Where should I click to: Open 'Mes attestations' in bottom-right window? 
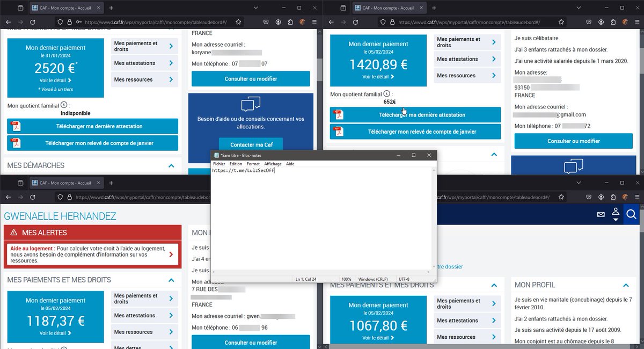tap(467, 321)
